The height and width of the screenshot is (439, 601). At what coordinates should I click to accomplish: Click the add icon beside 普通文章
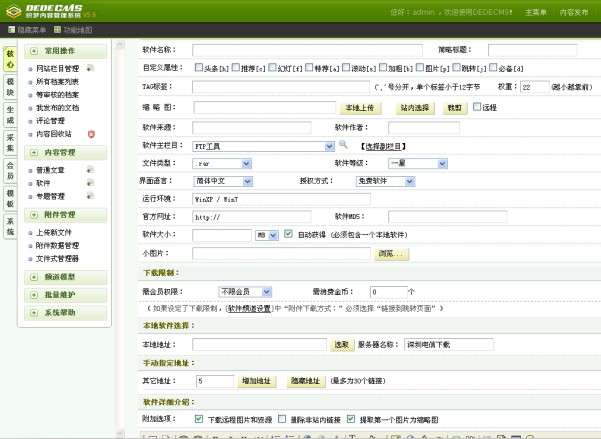tap(90, 169)
